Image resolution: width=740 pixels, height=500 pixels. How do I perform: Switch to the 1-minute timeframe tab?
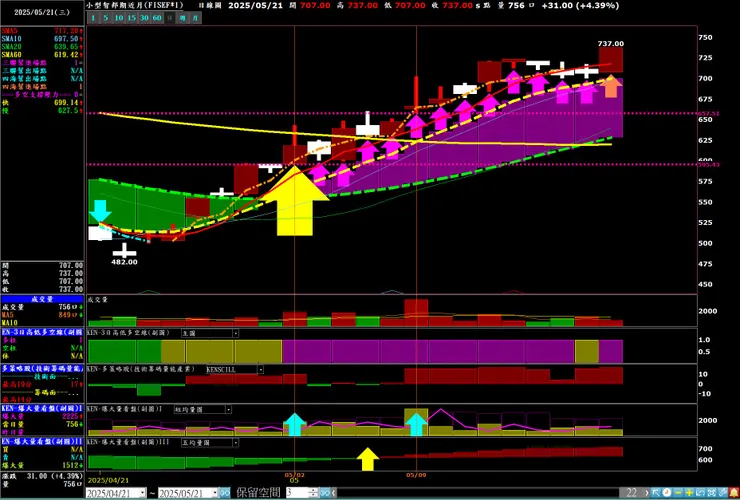click(x=93, y=18)
